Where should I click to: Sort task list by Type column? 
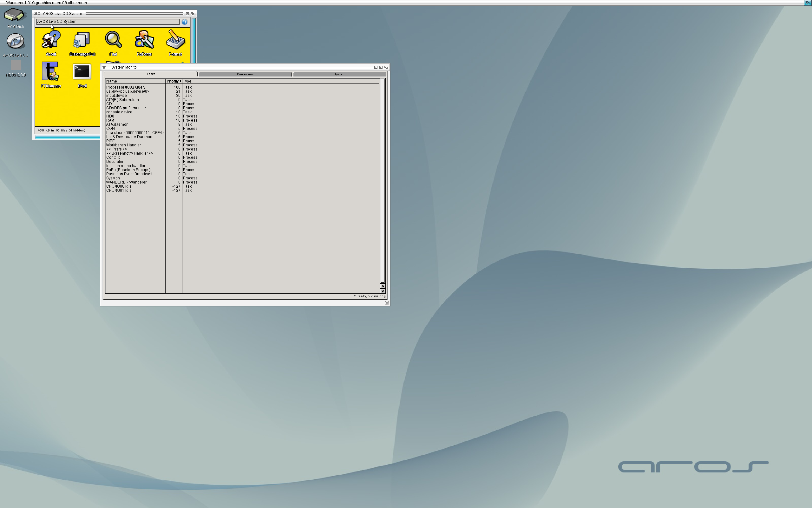[x=281, y=81]
